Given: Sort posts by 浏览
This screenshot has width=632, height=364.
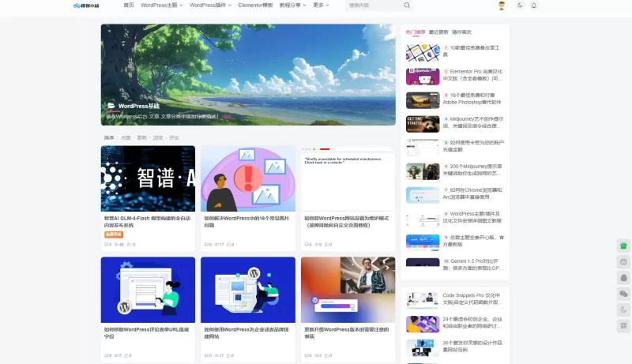Looking at the screenshot, I should [158, 137].
